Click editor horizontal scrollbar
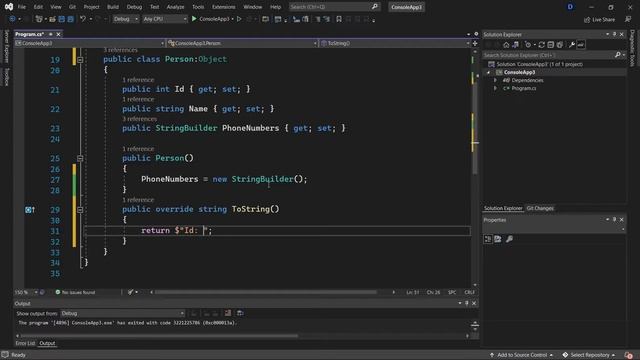Screen dimensions: 640x360 click(266, 292)
